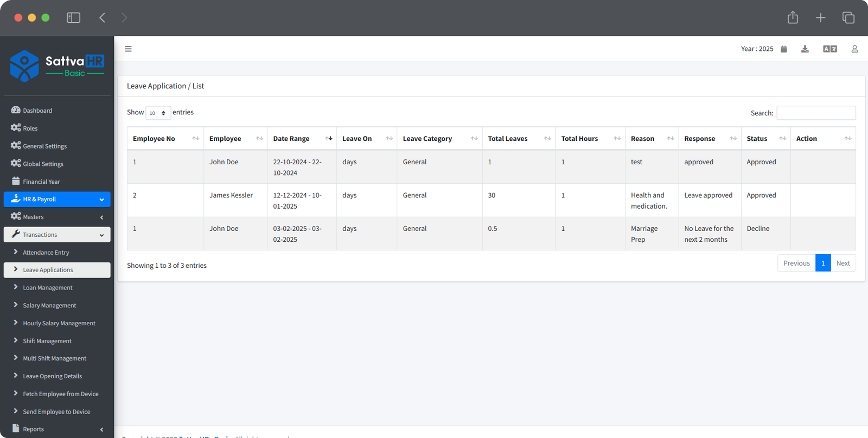Image resolution: width=868 pixels, height=438 pixels.
Task: Click the hamburger menu icon to collapse sidebar
Action: pos(128,49)
